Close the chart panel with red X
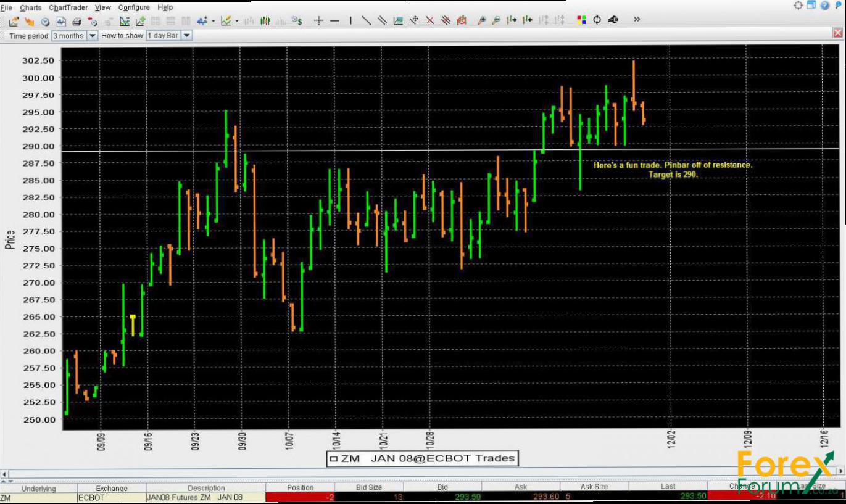Viewport: 846px width, 504px height. click(x=838, y=33)
